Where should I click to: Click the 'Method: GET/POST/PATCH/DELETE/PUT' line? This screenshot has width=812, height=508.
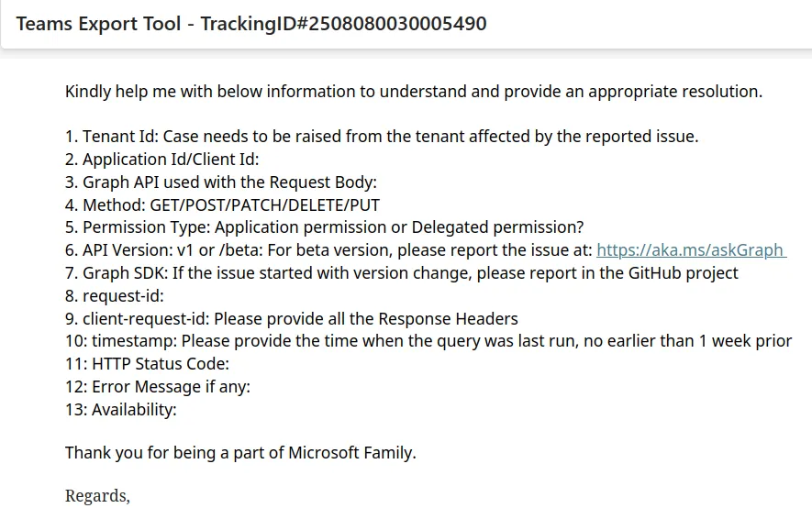(x=222, y=204)
